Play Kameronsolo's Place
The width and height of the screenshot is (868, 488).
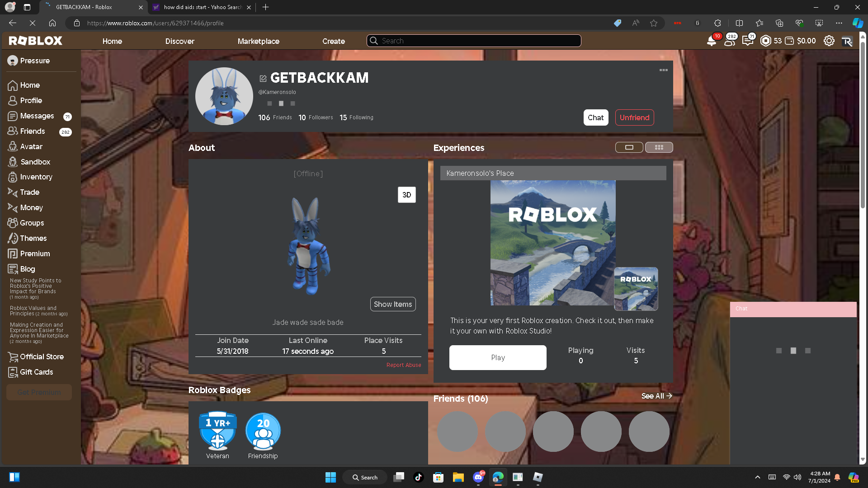coord(498,357)
